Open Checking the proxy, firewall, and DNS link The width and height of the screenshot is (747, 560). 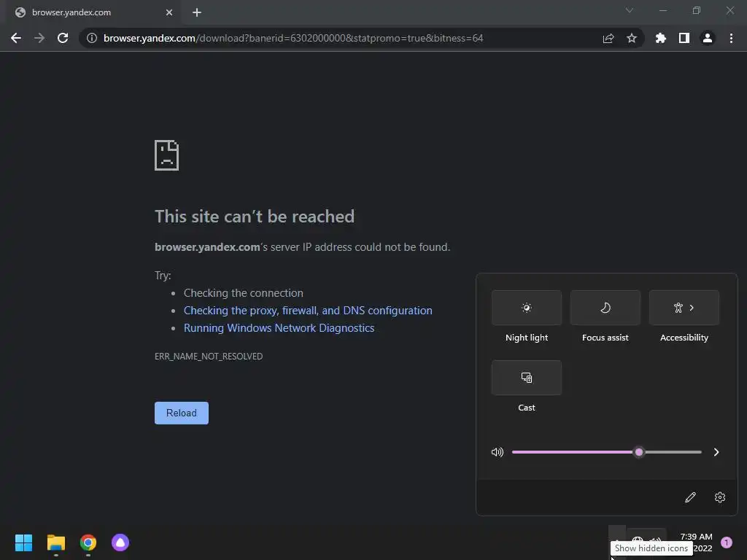pyautogui.click(x=309, y=311)
